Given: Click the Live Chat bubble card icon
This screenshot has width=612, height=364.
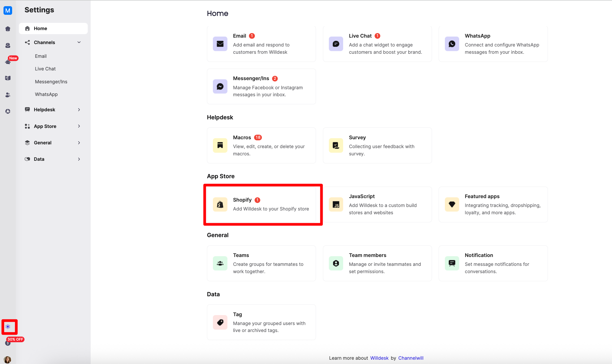Looking at the screenshot, I should click(x=336, y=44).
